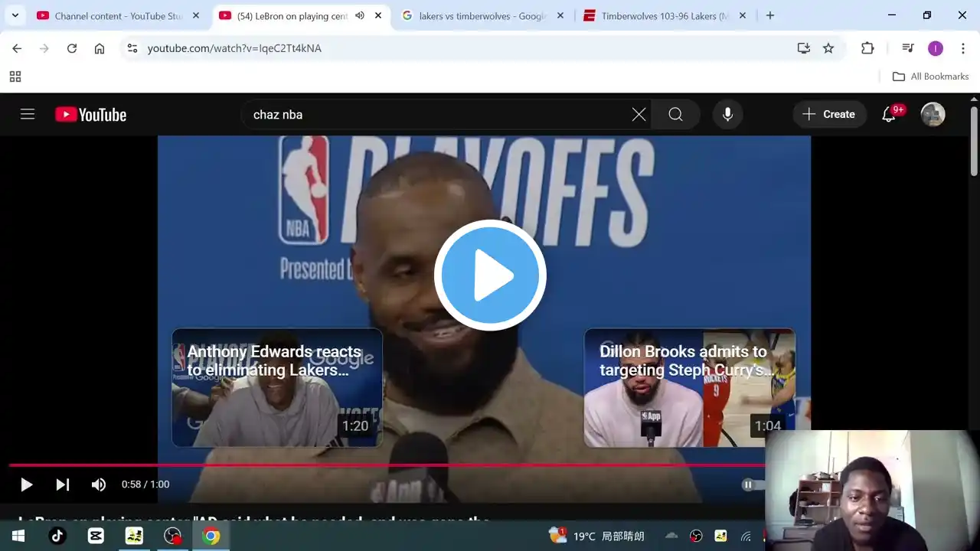The height and width of the screenshot is (551, 980).
Task: Bookmark this page with the star
Action: [828, 48]
